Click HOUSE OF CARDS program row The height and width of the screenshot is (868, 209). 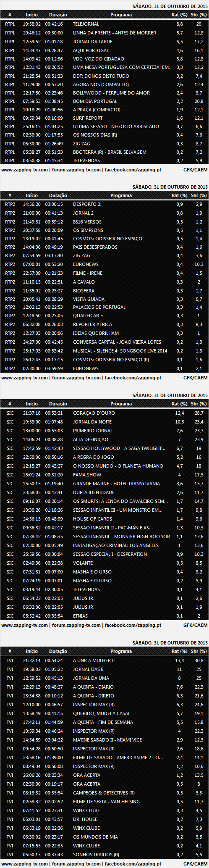tap(104, 519)
